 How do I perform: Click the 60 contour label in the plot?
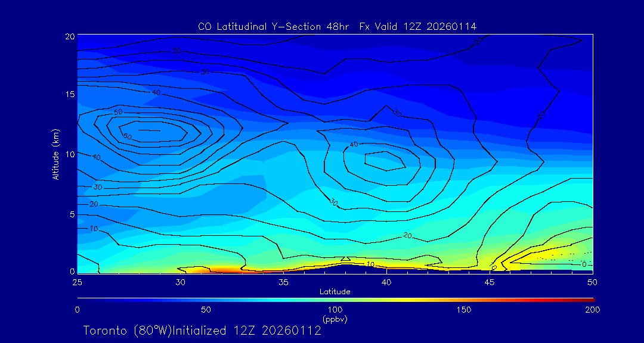pyautogui.click(x=128, y=136)
